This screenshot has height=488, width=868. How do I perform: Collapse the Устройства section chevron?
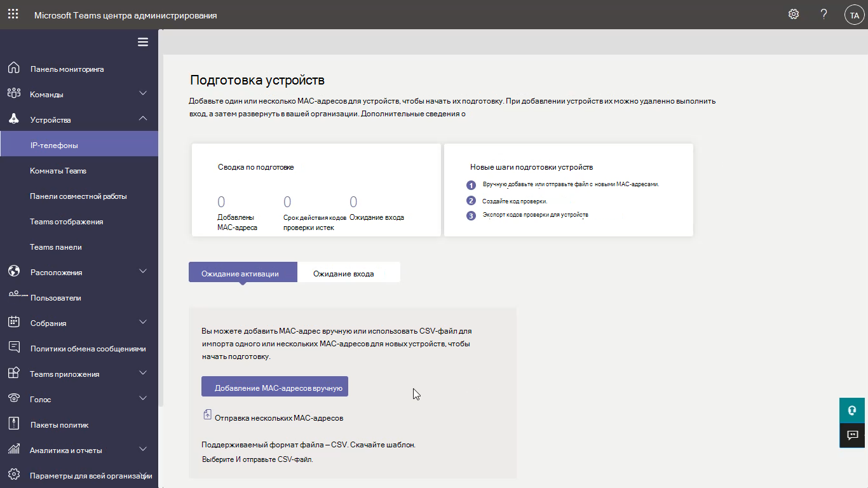pos(143,119)
